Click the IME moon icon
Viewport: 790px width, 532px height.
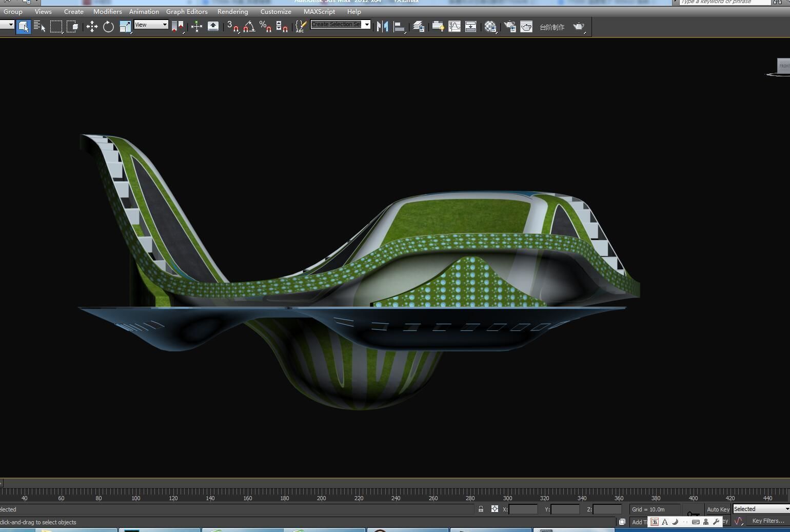675,522
